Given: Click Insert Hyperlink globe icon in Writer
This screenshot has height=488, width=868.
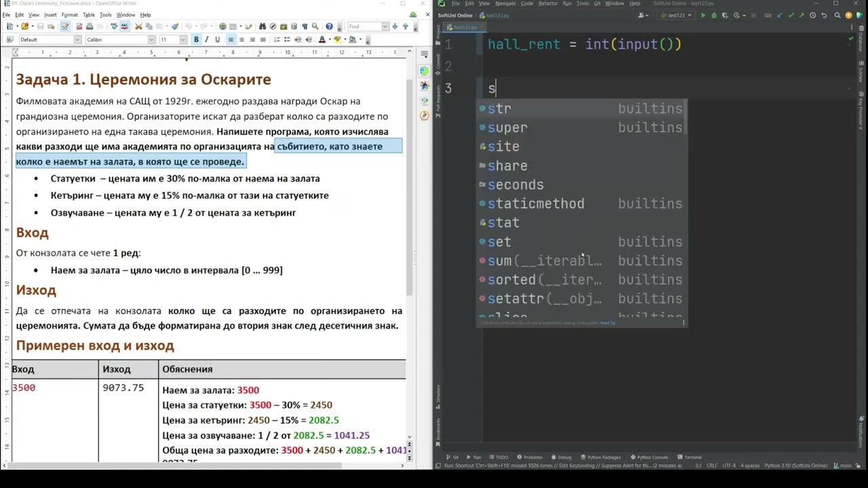Looking at the screenshot, I should 222,26.
